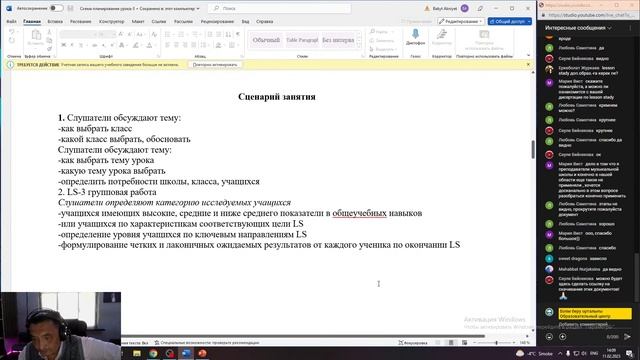640x360 pixels.
Task: Toggle the AutoSave switch in Word
Action: (56, 8)
